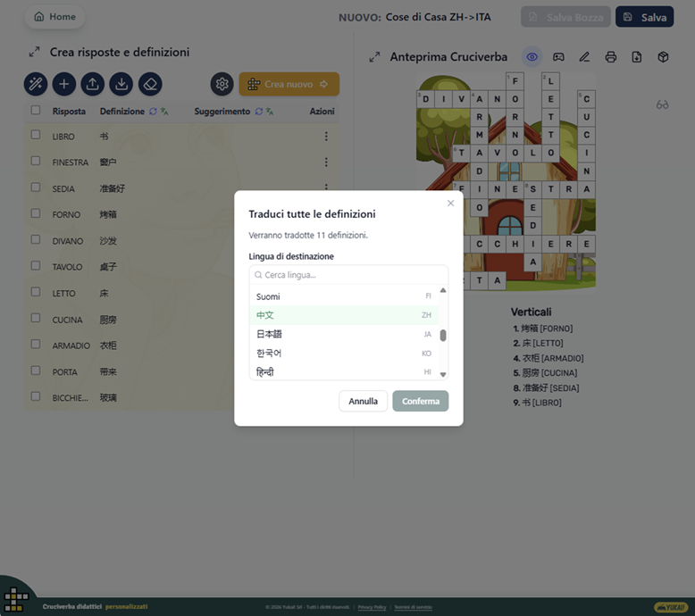Click the magic wand generate icon
This screenshot has width=695, height=616.
(x=36, y=84)
